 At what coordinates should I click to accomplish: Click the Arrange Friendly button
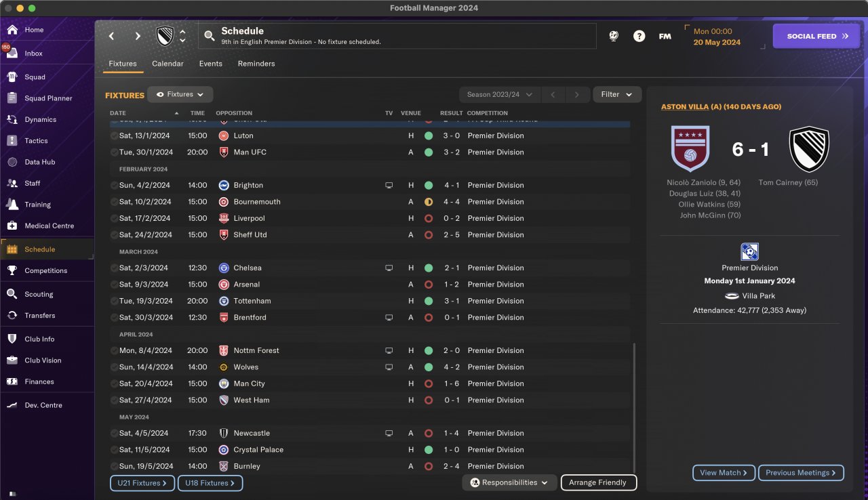tap(599, 482)
